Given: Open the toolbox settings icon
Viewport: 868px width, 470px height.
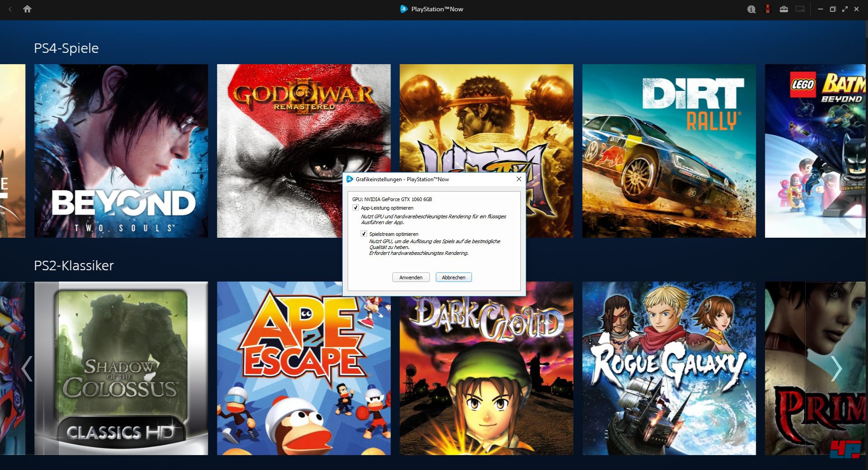Looking at the screenshot, I should tap(784, 9).
